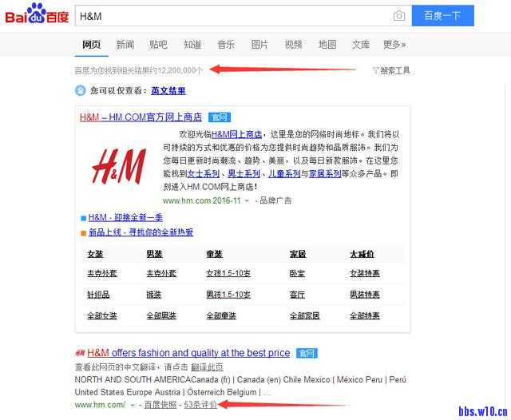Click globe icon next to 您可以仅查看
This screenshot has height=420, width=511.
pos(80,90)
